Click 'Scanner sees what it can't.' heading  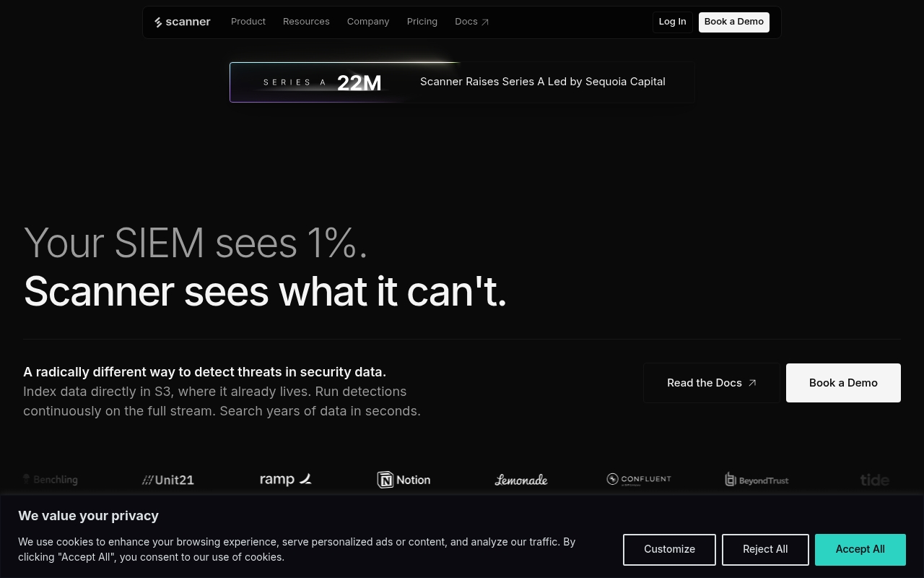(x=265, y=292)
